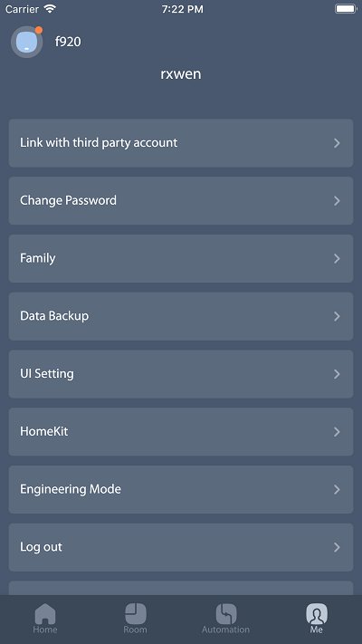Tap Log out

tap(181, 547)
